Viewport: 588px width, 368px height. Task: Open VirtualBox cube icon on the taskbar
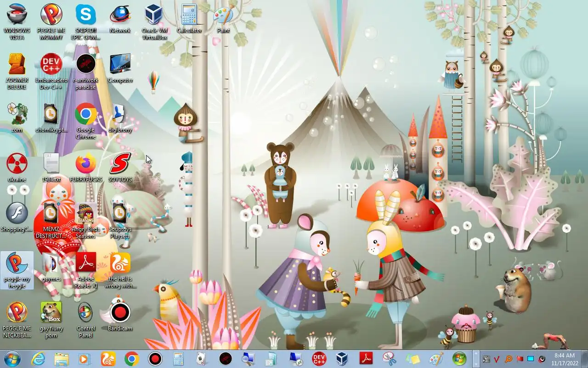click(x=342, y=359)
